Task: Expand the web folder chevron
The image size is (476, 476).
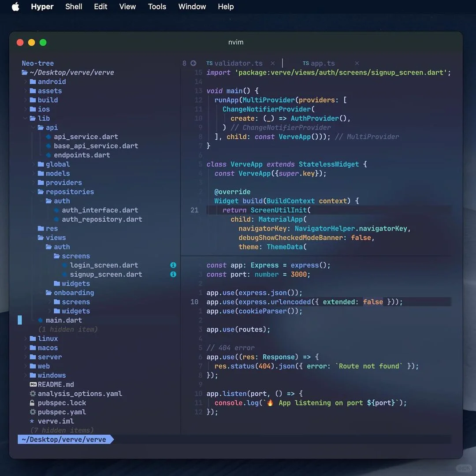Action: pos(26,366)
